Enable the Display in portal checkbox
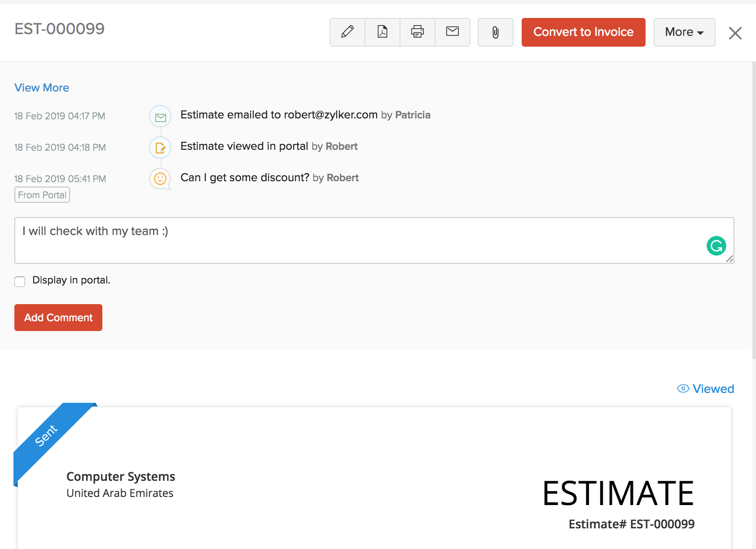Image resolution: width=756 pixels, height=549 pixels. 20,282
